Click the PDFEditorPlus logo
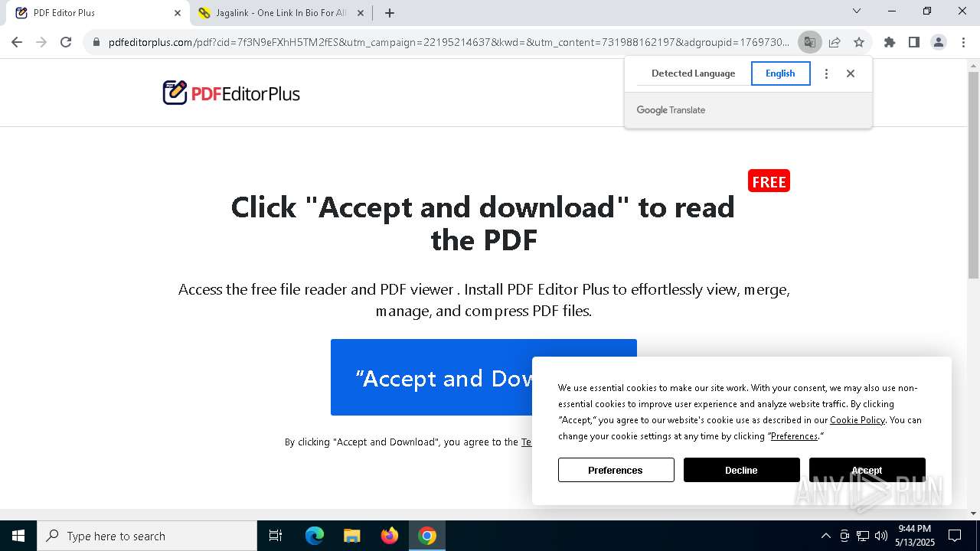980x551 pixels. (x=231, y=93)
